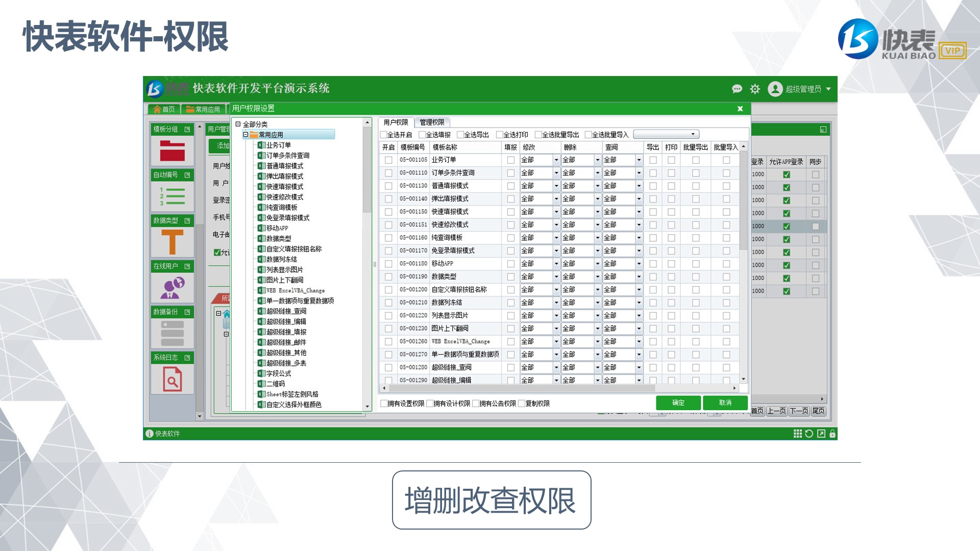Switch to the 管理权限 tab
980x551 pixels.
click(432, 122)
